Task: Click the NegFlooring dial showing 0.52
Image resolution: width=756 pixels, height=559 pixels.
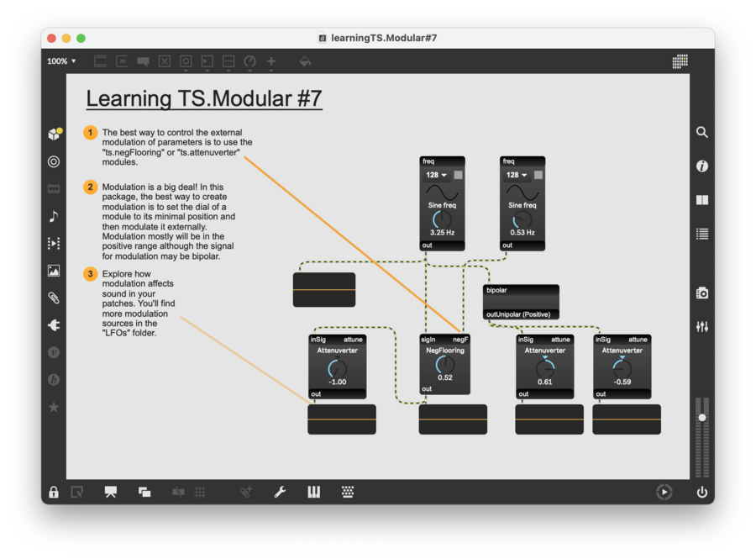Action: coord(445,365)
